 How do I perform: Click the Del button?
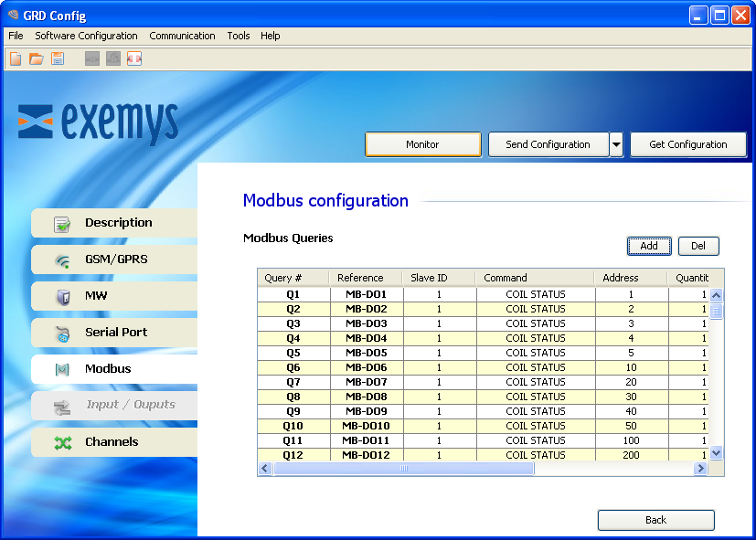click(x=698, y=246)
